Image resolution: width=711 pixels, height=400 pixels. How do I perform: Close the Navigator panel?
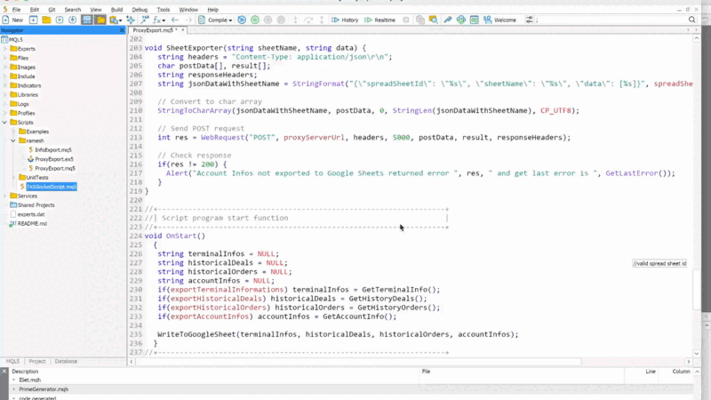(122, 30)
